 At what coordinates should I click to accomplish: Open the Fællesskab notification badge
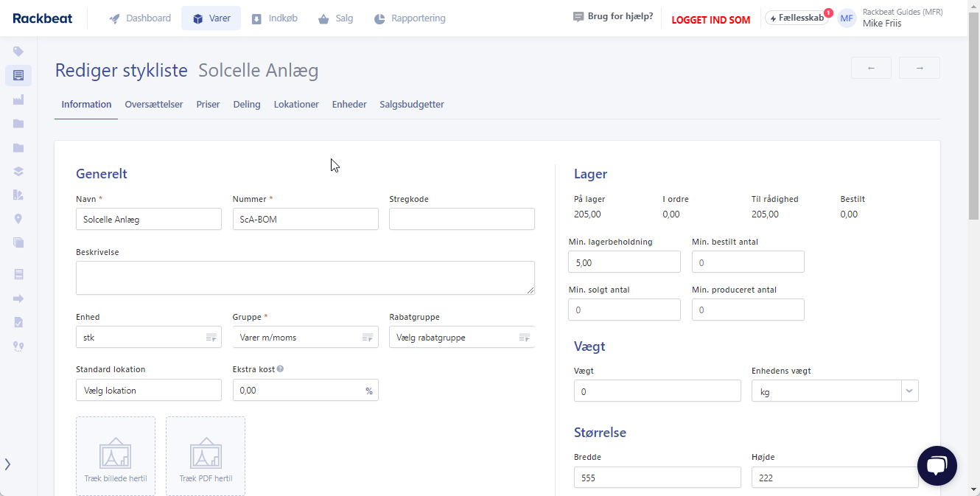[828, 13]
